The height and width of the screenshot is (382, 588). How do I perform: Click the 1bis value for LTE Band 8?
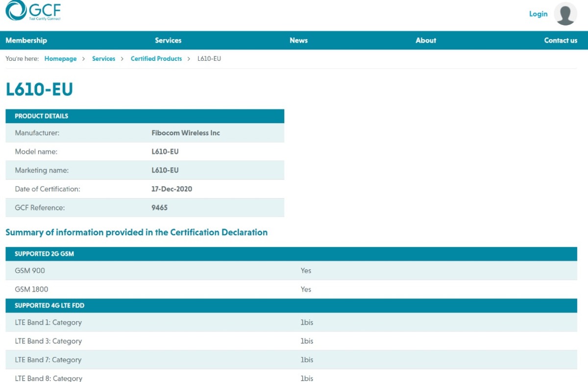point(307,378)
